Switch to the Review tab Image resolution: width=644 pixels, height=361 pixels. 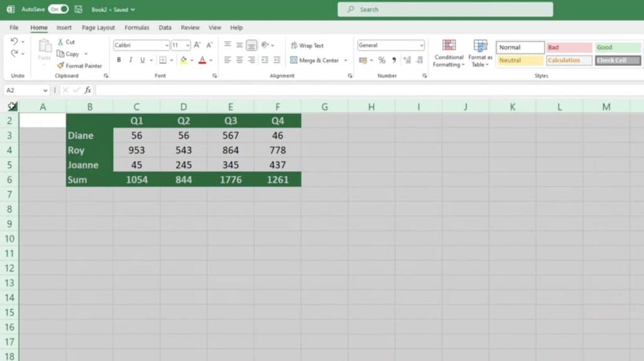(x=190, y=28)
